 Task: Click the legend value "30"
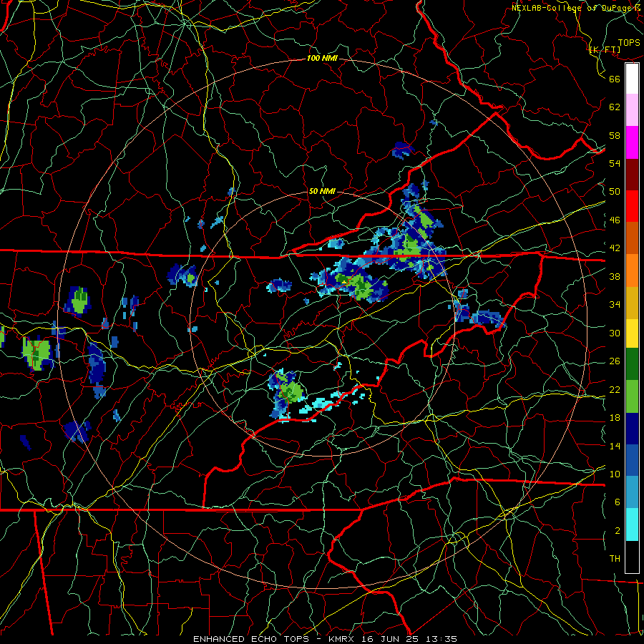click(x=615, y=333)
